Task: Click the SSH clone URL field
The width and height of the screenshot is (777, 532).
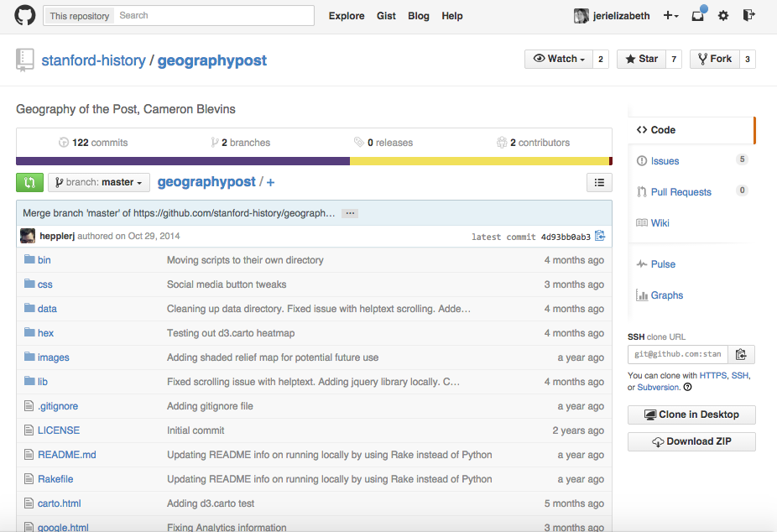Action: [x=678, y=354]
